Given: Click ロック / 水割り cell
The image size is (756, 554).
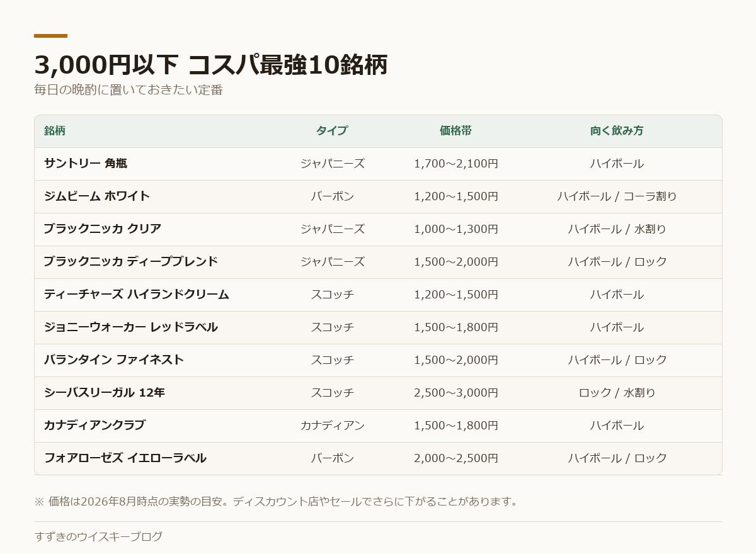Looking at the screenshot, I should [x=617, y=393].
